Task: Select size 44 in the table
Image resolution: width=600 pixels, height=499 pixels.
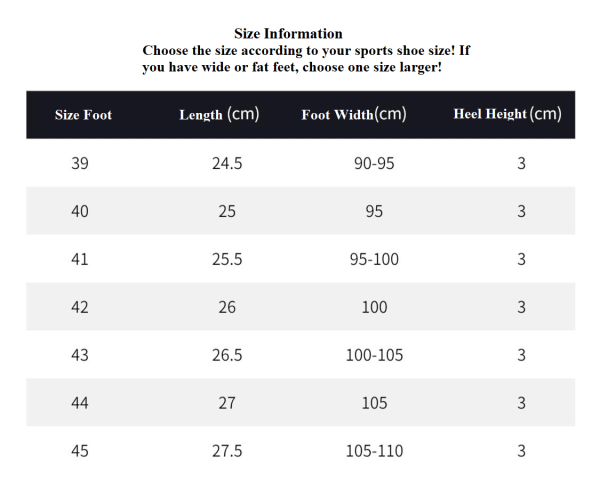Action: click(x=80, y=403)
